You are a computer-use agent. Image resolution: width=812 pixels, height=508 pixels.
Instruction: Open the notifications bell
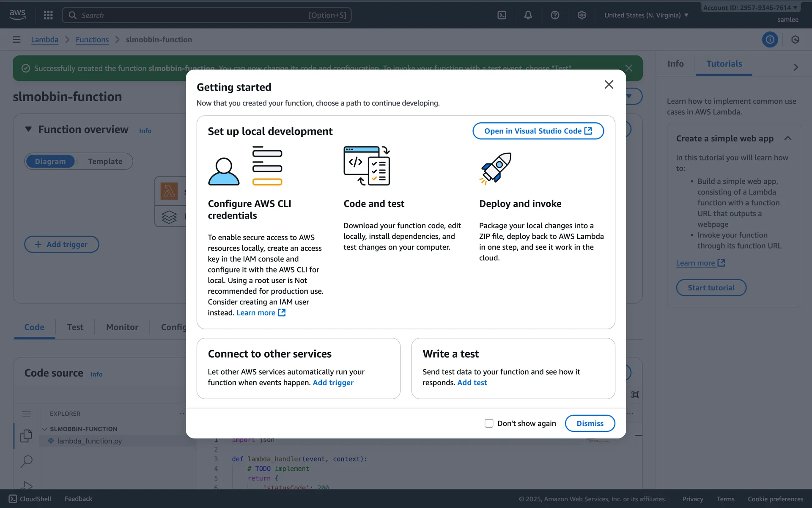pos(528,15)
